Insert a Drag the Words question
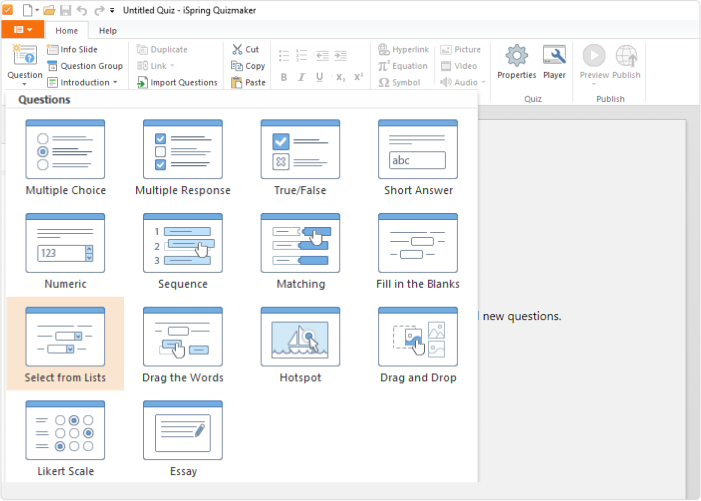 (x=182, y=345)
